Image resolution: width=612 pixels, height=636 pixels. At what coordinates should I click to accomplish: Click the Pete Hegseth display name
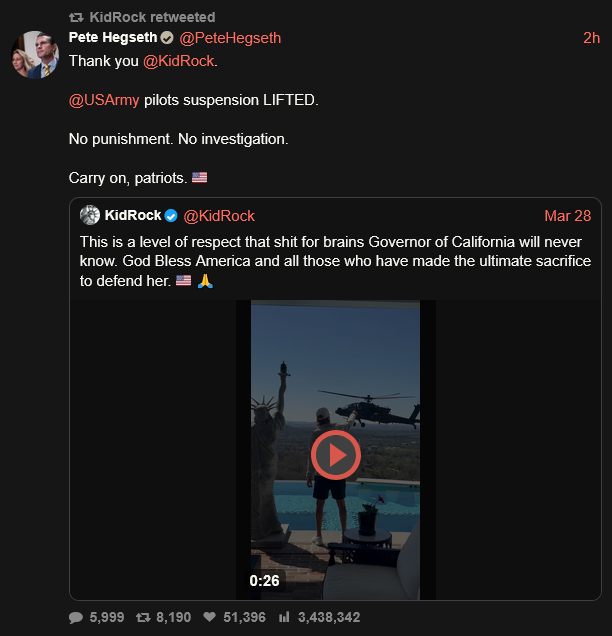pos(113,38)
